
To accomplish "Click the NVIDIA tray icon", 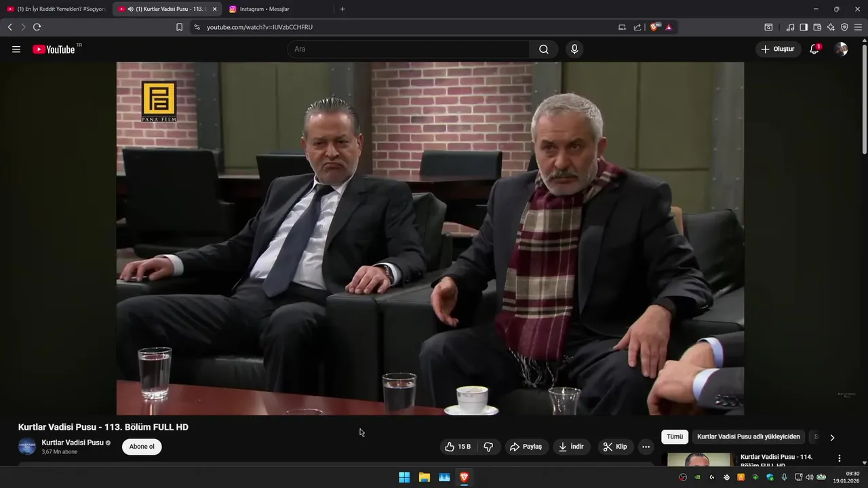I will [697, 477].
